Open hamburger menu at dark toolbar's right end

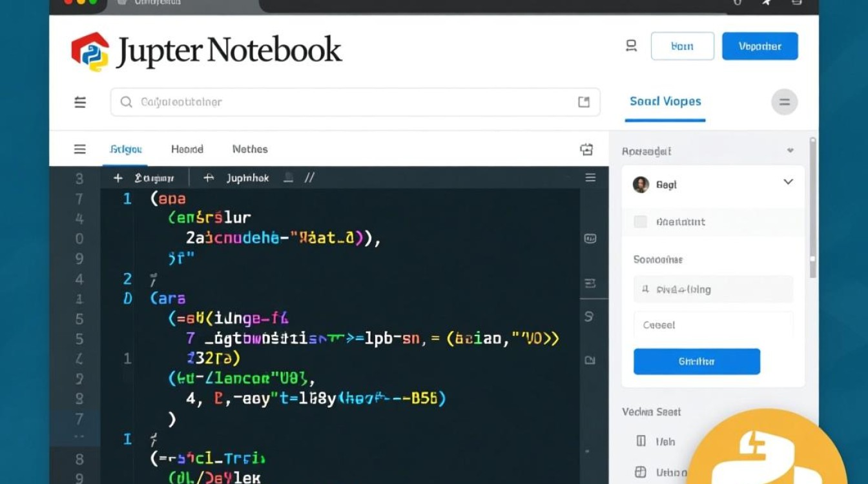pyautogui.click(x=590, y=177)
